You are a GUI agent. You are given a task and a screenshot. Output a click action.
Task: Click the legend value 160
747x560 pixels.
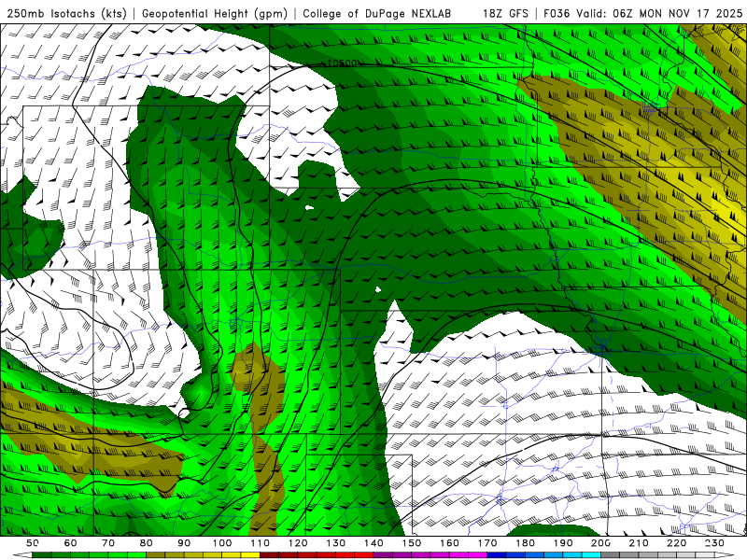coord(450,543)
